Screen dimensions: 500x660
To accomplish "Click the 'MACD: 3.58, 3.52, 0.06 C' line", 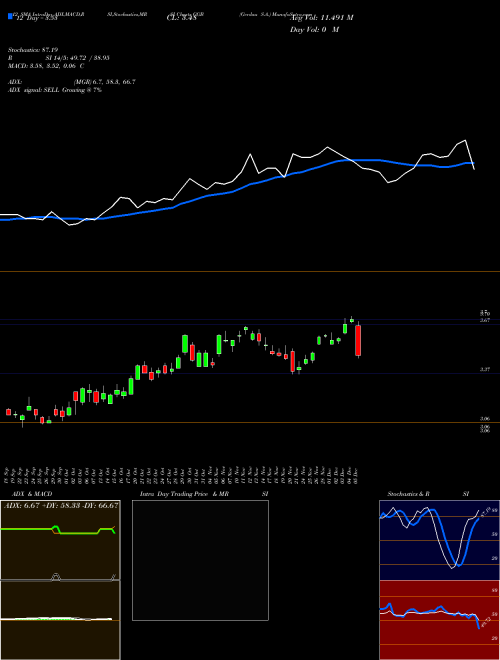I will (46, 66).
